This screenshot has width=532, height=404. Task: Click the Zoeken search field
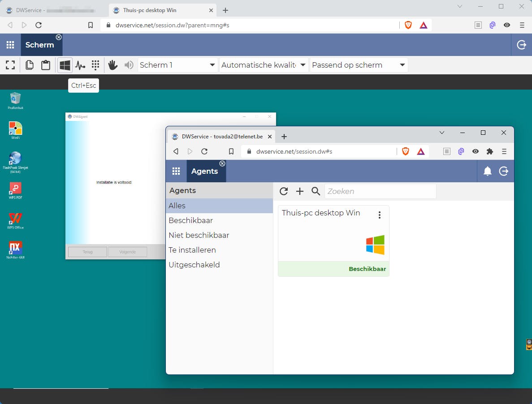[381, 192]
